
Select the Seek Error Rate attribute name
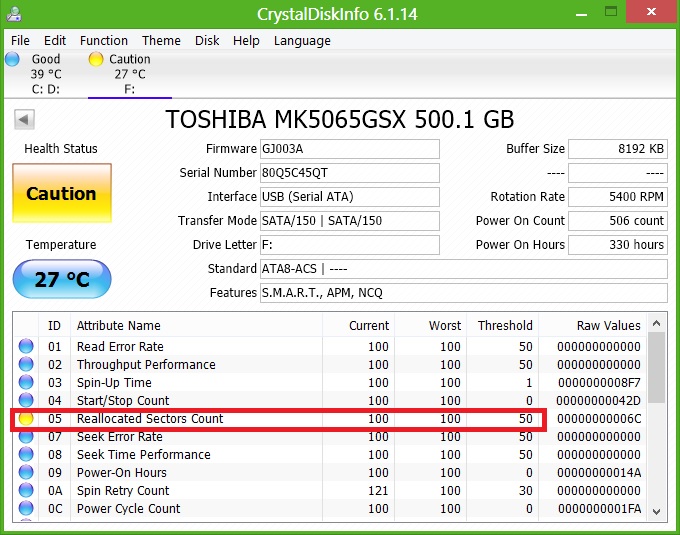click(120, 436)
